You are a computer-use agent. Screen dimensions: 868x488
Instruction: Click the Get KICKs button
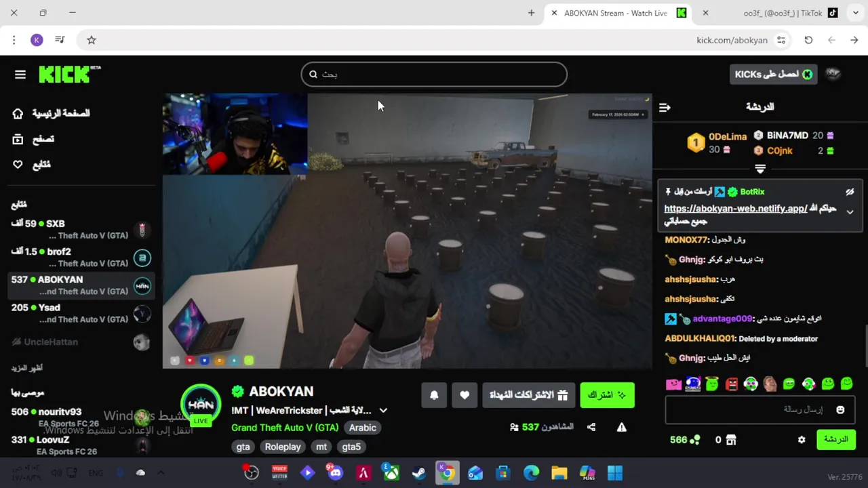(774, 75)
